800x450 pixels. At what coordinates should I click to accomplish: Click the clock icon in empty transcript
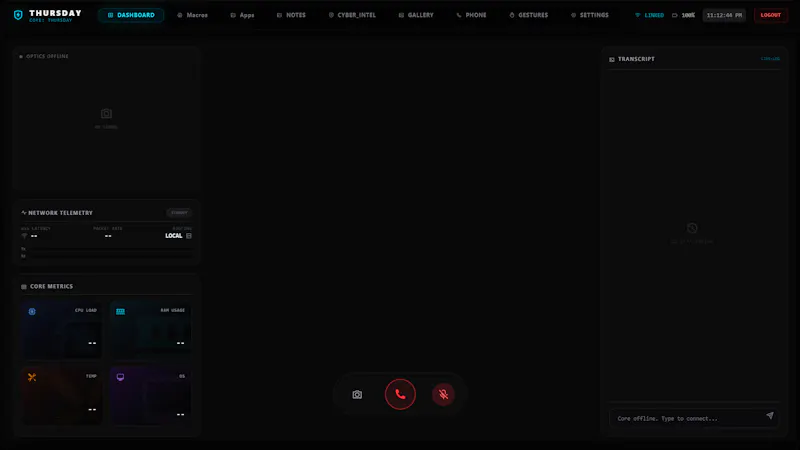click(x=692, y=228)
